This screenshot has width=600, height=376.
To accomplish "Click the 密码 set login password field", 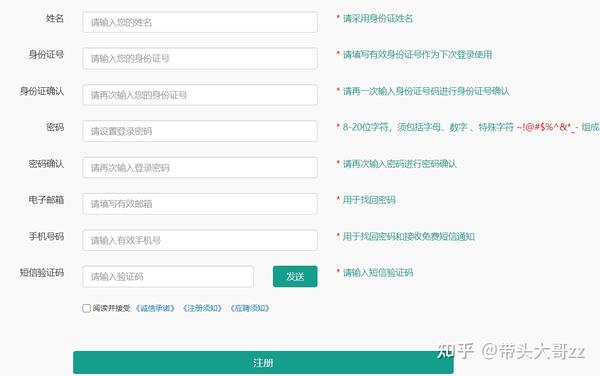I will pyautogui.click(x=200, y=131).
